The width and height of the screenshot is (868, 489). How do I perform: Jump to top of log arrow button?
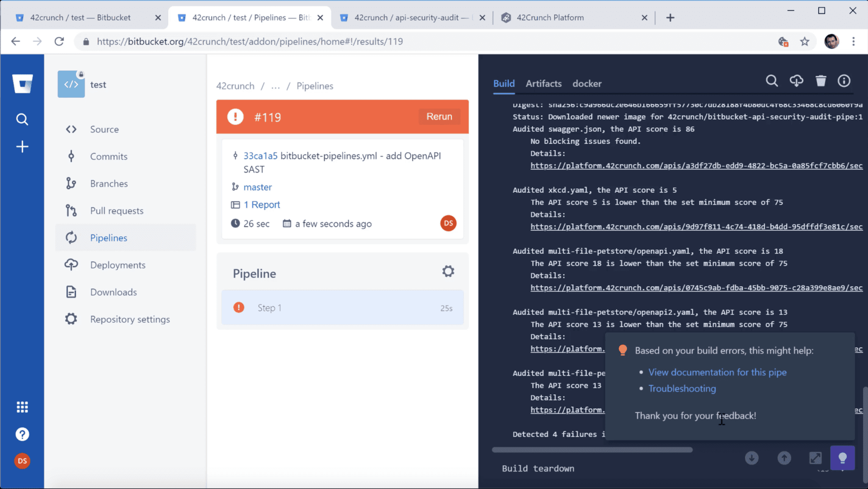(x=784, y=458)
